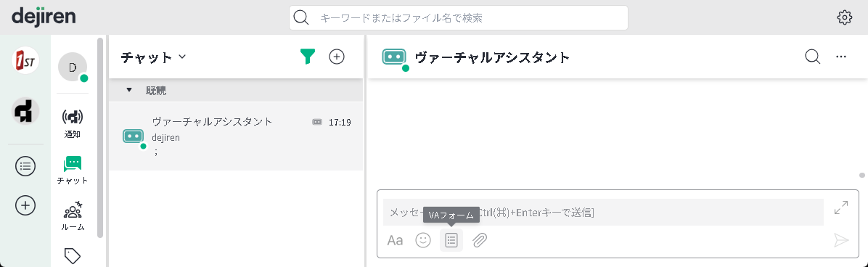Click the send message arrow icon
Image resolution: width=868 pixels, height=267 pixels.
click(x=841, y=240)
